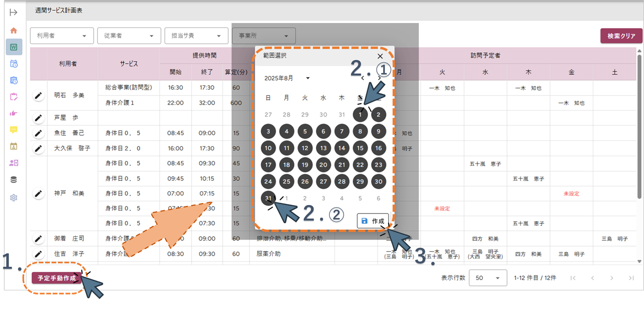Jump to the last page of results
Image resolution: width=644 pixels, height=309 pixels.
631,278
